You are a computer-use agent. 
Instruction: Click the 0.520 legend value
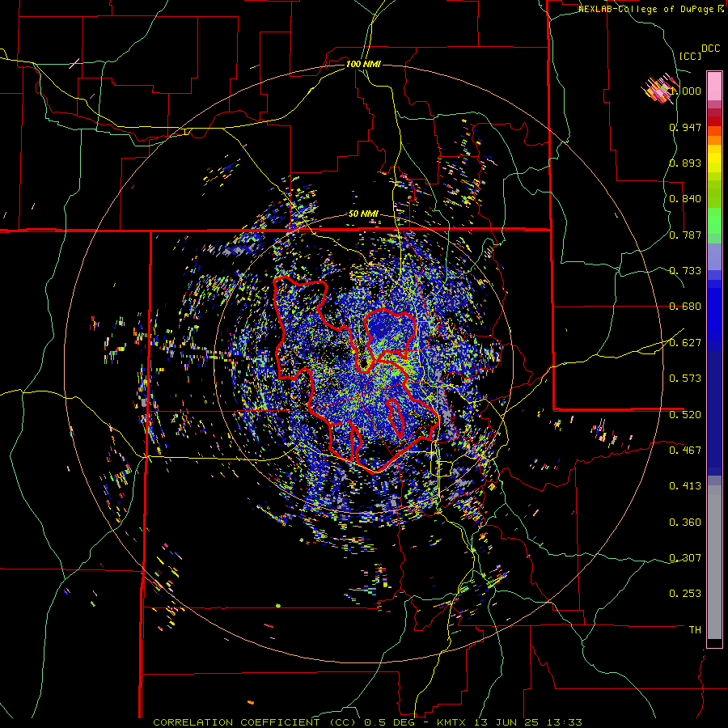(x=685, y=415)
